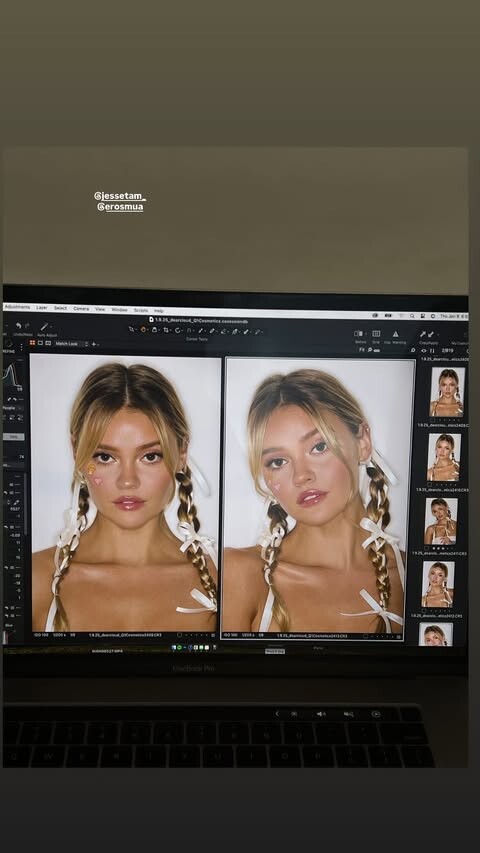Select the Rotate tool
Viewport: 480px width, 853px height.
click(177, 330)
